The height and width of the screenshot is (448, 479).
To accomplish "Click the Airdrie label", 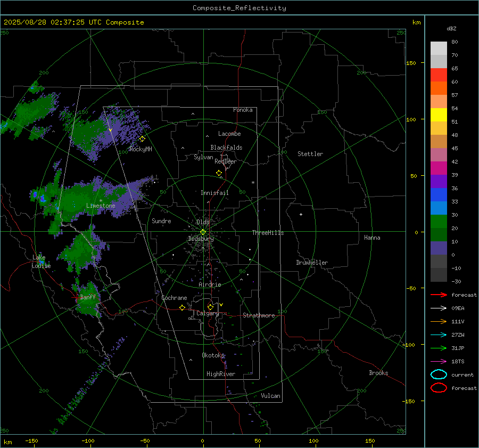I will (210, 284).
